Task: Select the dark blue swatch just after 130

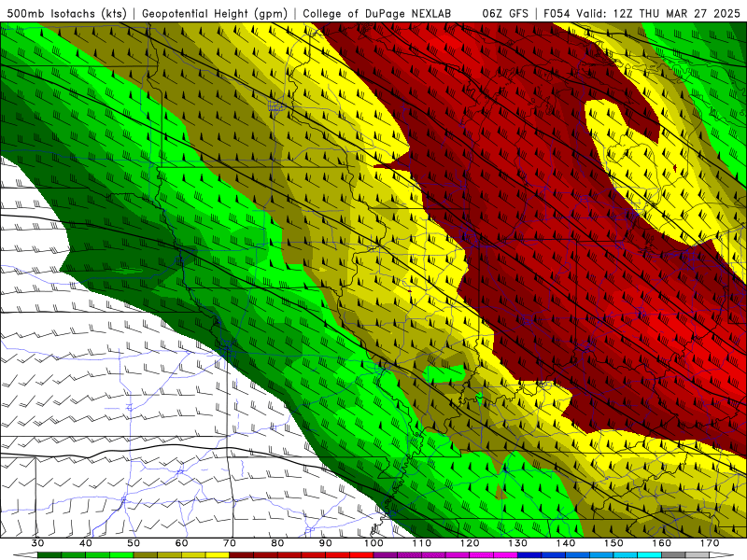Action: (x=529, y=555)
